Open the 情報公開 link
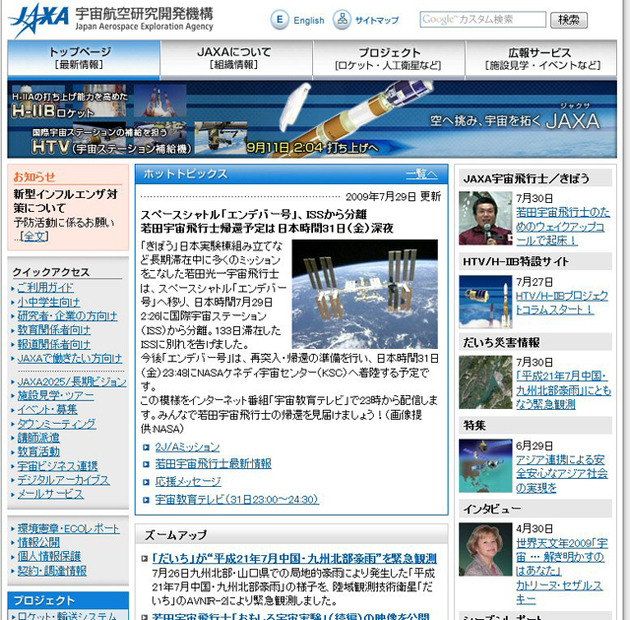The width and height of the screenshot is (630, 620). tap(38, 542)
